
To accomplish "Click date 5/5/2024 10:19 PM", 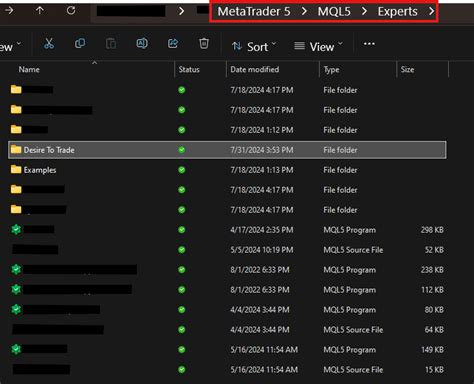I will (262, 250).
